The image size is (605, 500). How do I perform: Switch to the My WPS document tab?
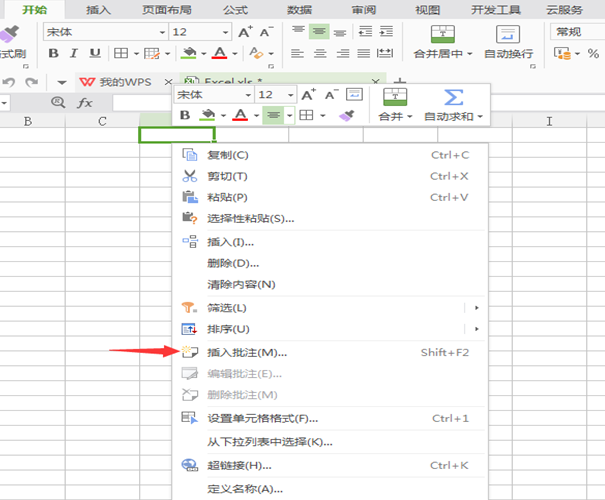[123, 82]
